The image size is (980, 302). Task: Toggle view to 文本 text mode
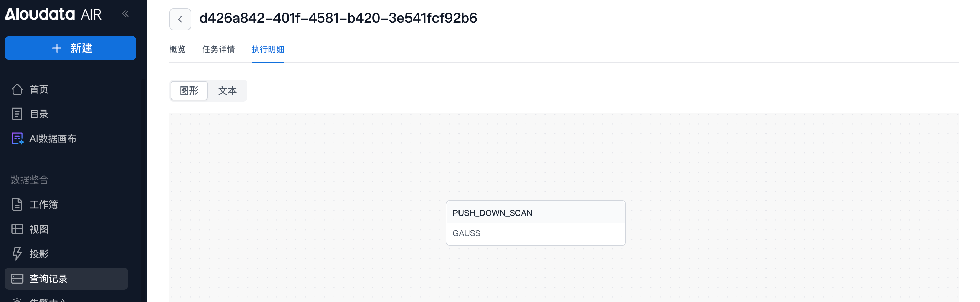[x=228, y=91]
